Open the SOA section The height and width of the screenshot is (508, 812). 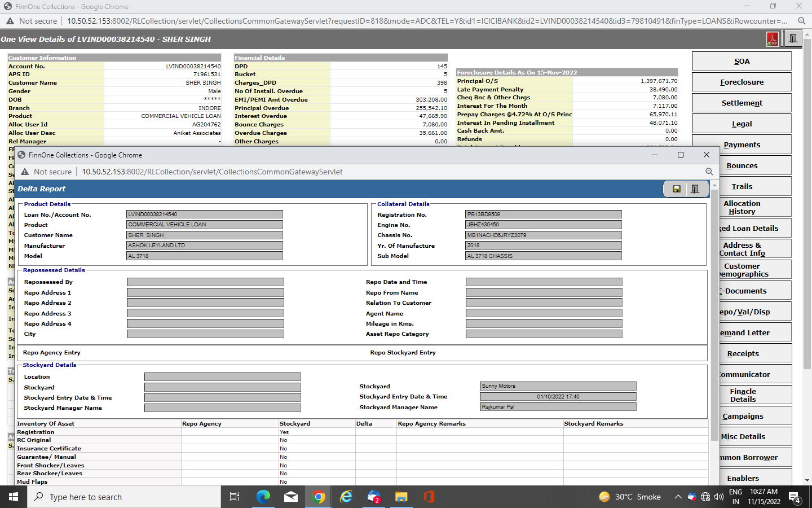pyautogui.click(x=742, y=62)
